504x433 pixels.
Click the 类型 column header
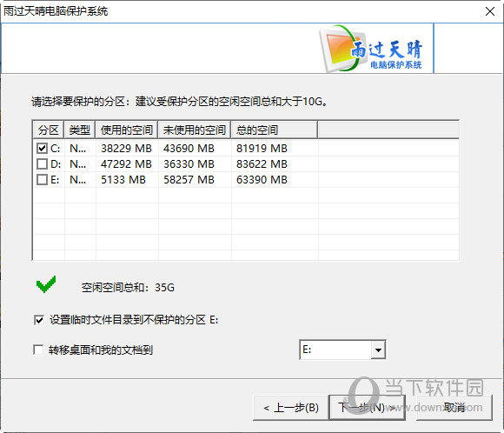(79, 130)
